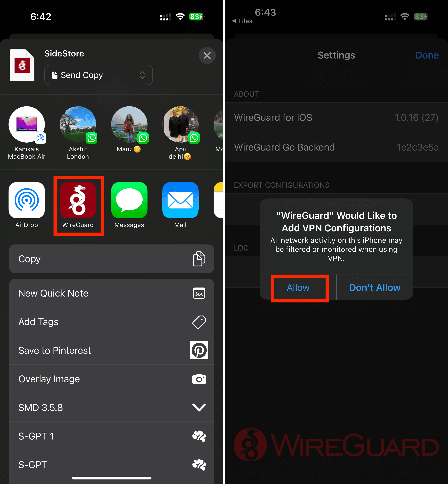Save to Pinterest option
This screenshot has height=484, width=448.
pyautogui.click(x=112, y=350)
